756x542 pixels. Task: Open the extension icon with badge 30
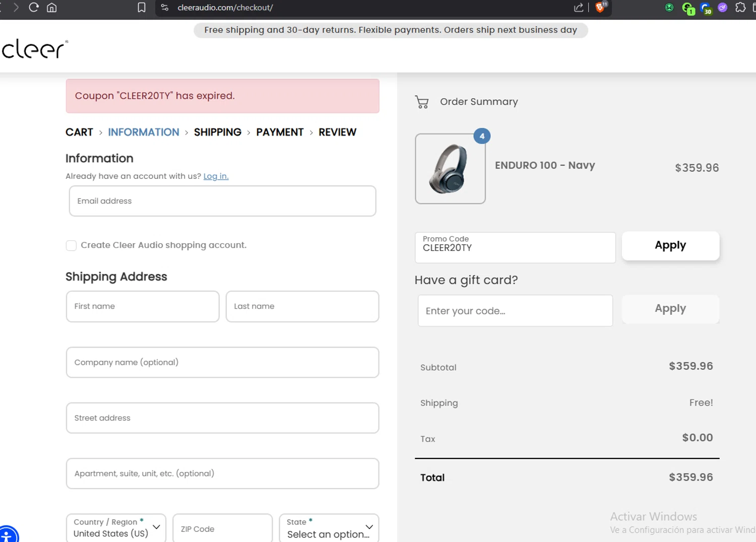point(706,8)
